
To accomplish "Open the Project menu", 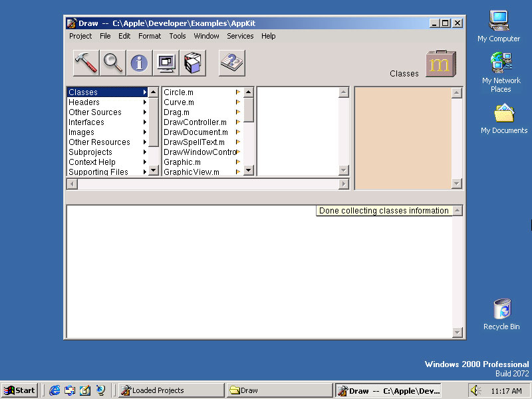I will pos(80,36).
